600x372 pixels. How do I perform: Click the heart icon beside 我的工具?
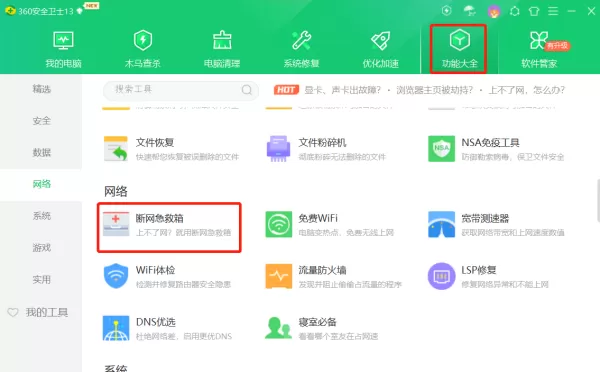pyautogui.click(x=13, y=313)
